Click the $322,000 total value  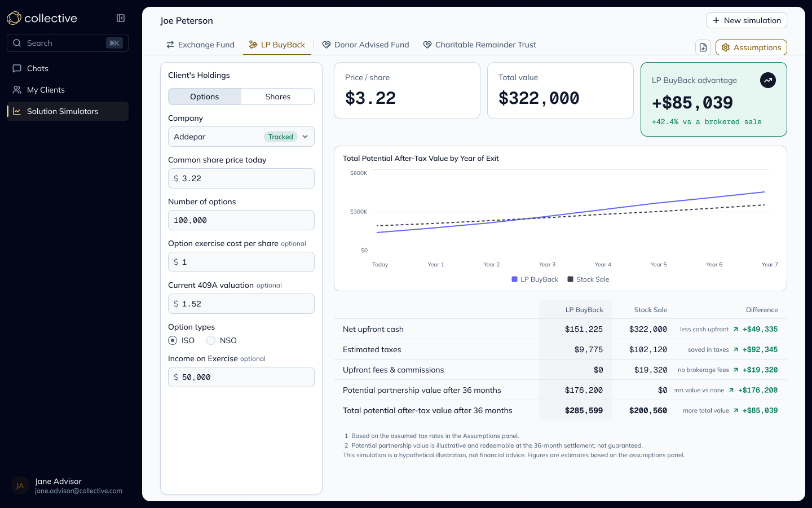pyautogui.click(x=539, y=98)
